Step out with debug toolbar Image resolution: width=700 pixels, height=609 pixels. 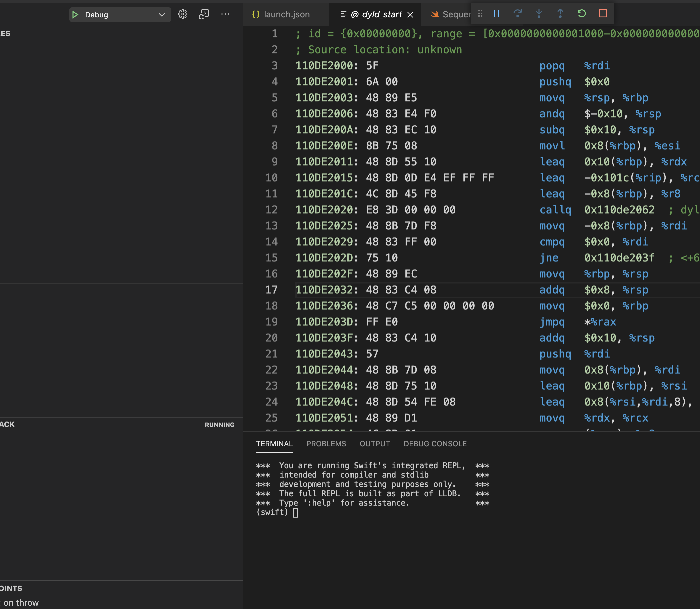(560, 14)
